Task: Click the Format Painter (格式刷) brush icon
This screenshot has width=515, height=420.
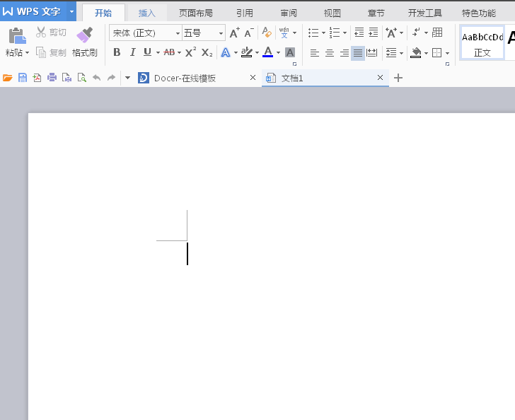Action: click(x=84, y=34)
